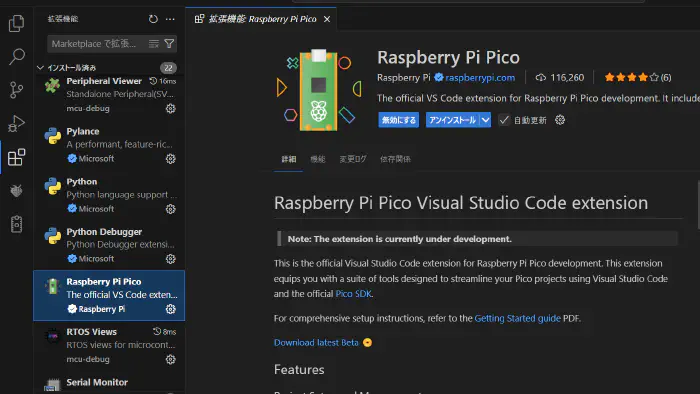Open the PlatformIO alien icon view
The height and width of the screenshot is (394, 700).
point(17,191)
